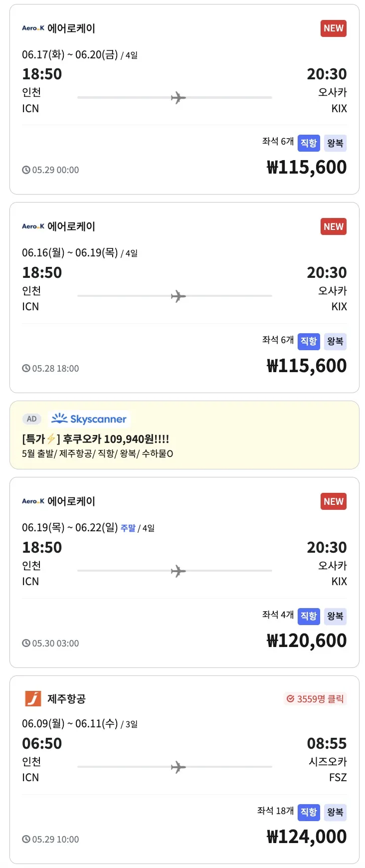This screenshot has width=365, height=868.
Task: Open the Fukuoka 109,940원 special ad headline
Action: click(96, 439)
